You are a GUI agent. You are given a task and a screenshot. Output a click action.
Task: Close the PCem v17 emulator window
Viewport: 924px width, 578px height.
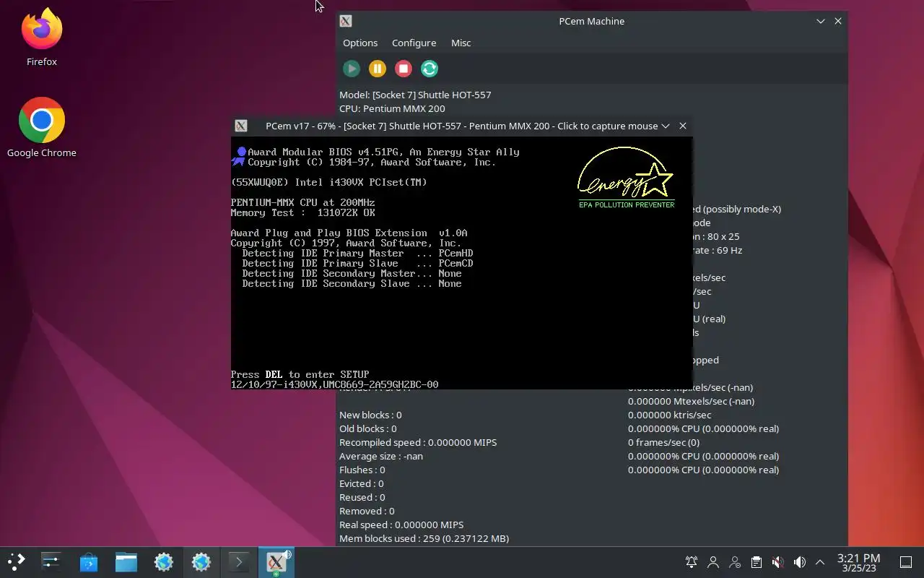[x=683, y=126]
